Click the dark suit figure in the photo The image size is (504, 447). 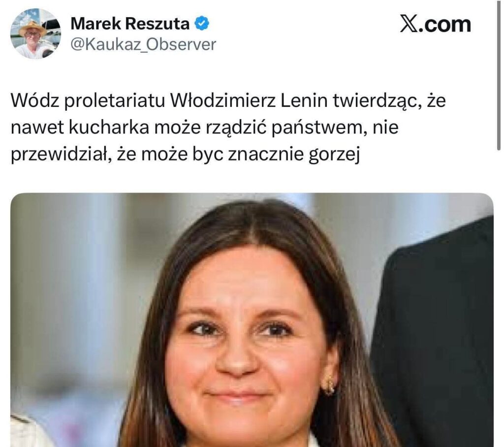point(434,331)
